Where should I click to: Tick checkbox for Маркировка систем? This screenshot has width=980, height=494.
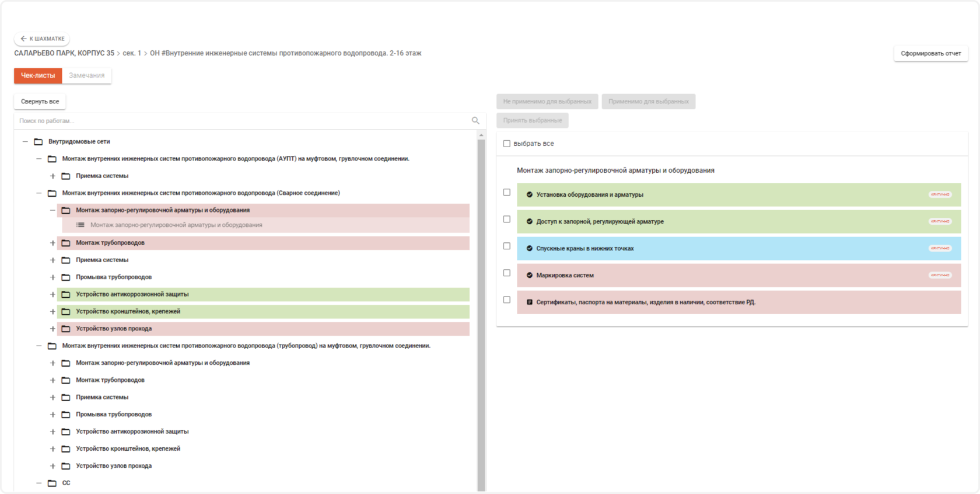(506, 273)
